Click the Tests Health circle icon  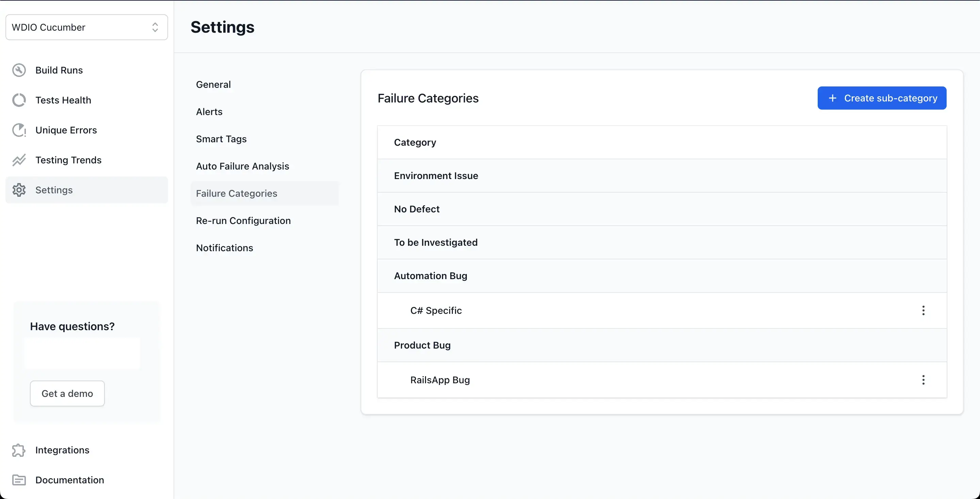19,100
